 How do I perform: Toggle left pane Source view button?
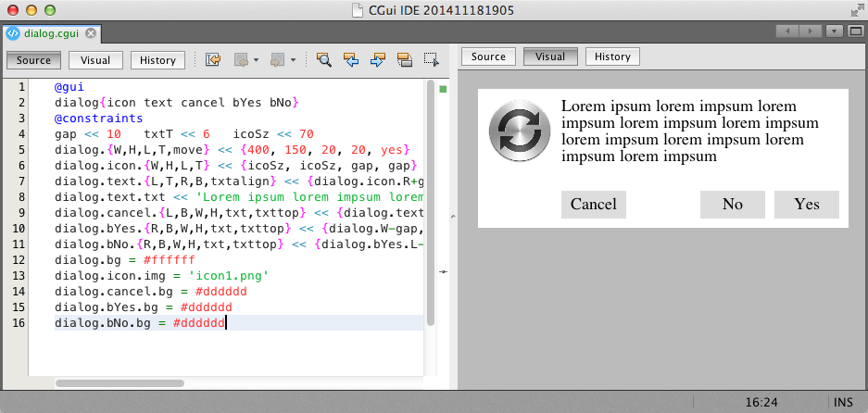point(34,60)
